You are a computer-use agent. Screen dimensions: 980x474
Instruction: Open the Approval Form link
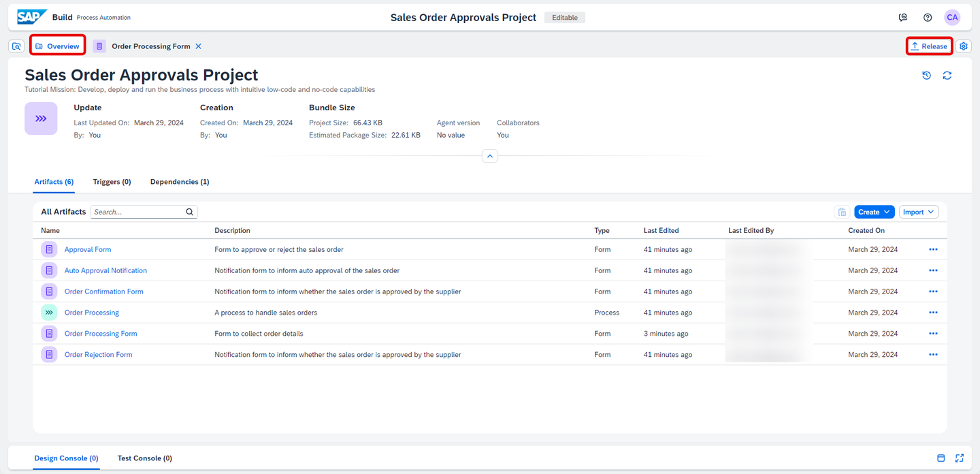88,249
